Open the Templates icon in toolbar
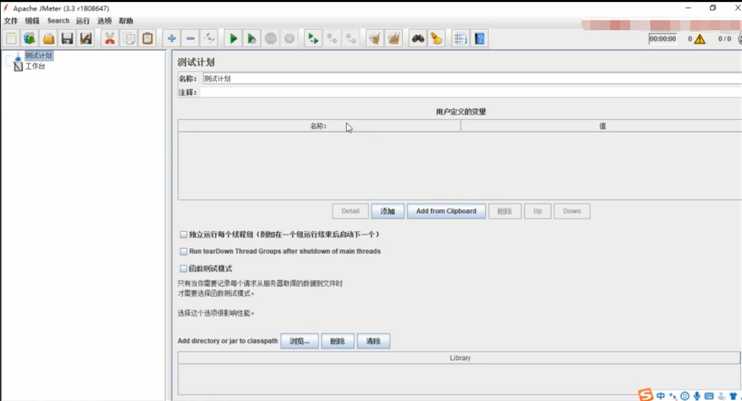The width and height of the screenshot is (742, 401). coord(30,38)
